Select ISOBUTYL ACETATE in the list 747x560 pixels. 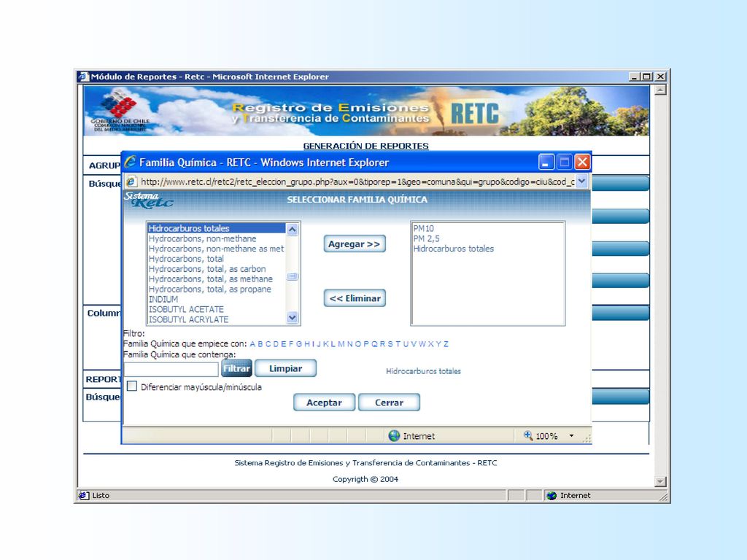pyautogui.click(x=216, y=309)
